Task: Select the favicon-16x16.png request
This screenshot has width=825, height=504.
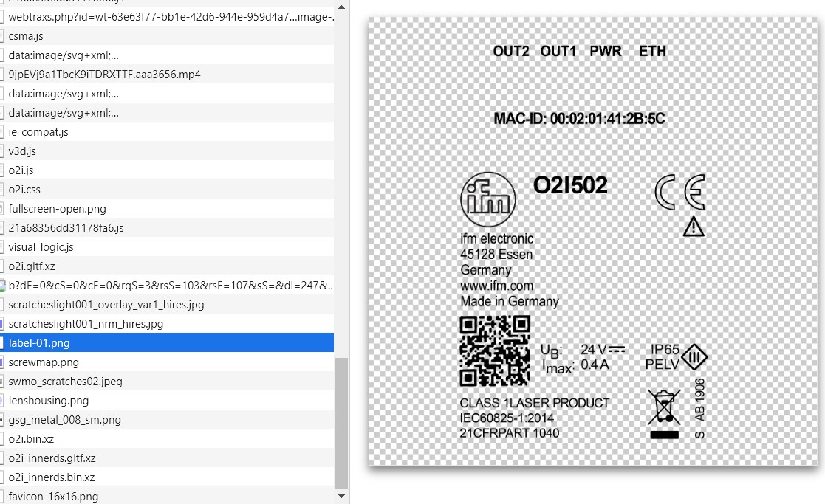Action: [167, 496]
